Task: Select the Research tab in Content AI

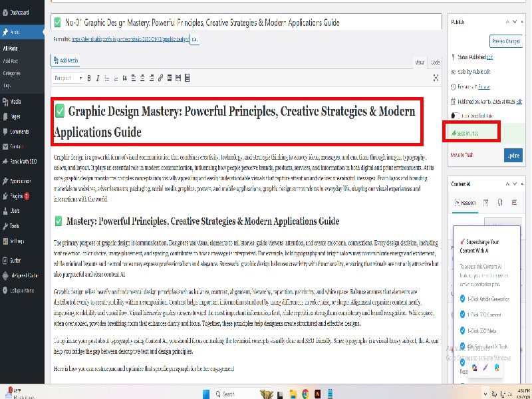Action: [x=465, y=203]
